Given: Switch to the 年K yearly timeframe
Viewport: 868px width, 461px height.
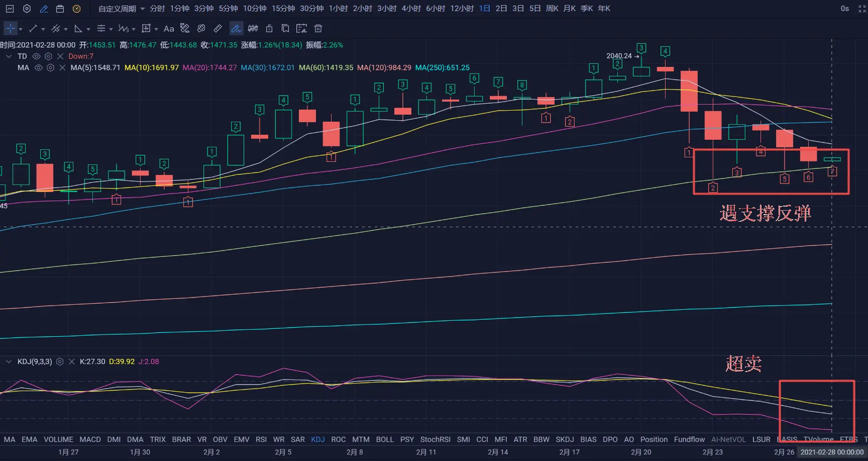Looking at the screenshot, I should click(x=604, y=9).
